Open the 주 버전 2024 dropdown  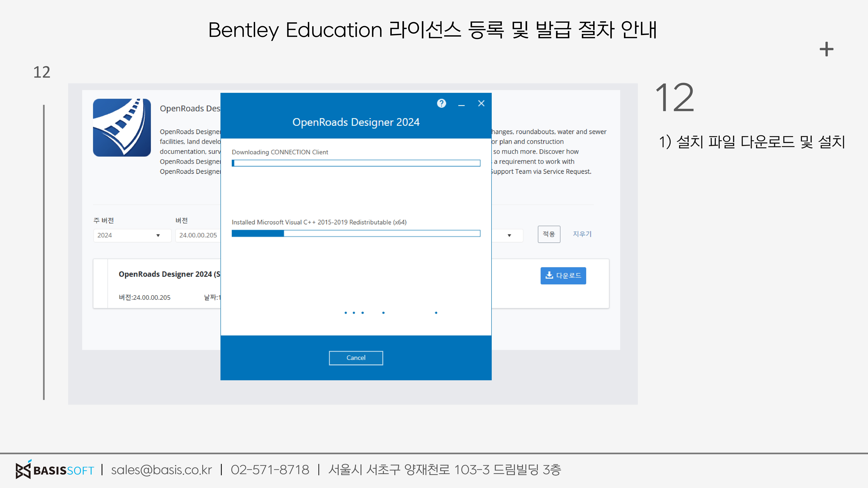pyautogui.click(x=132, y=235)
